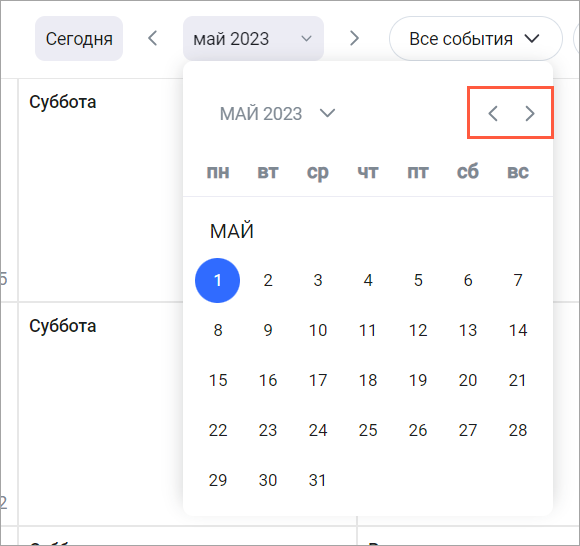Go to next month in date picker popup
580x546 pixels.
530,114
